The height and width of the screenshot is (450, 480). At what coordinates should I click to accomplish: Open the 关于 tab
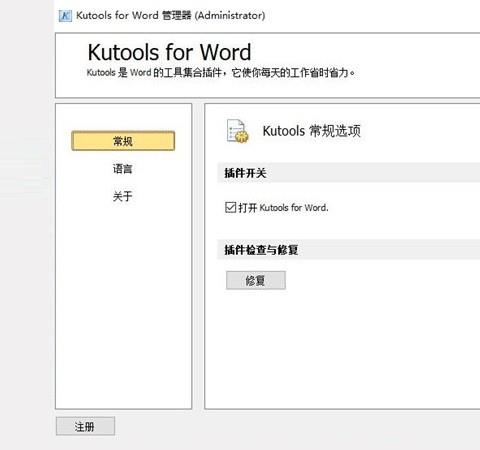coord(123,196)
